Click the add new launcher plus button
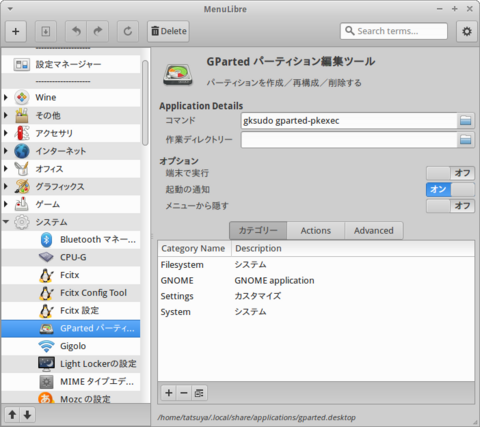Viewport: 480px width, 427px height. 16,32
